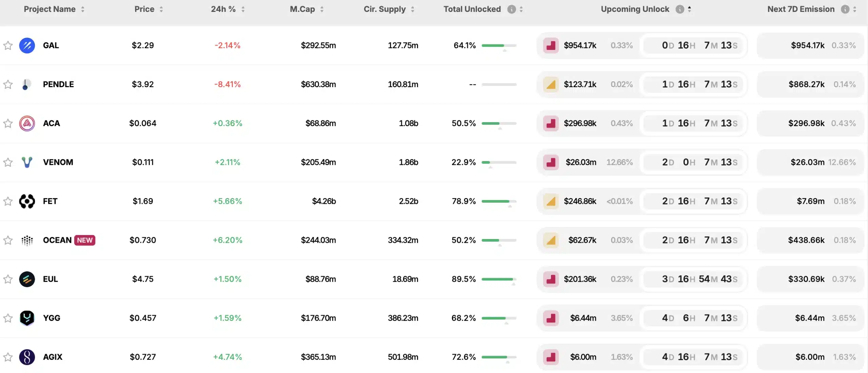The height and width of the screenshot is (373, 868).
Task: Click the red cliff unlock icon for ACA
Action: click(551, 123)
